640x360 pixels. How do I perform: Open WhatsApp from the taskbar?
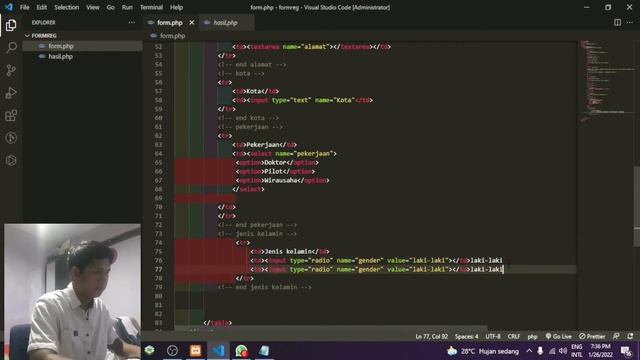coord(241,351)
